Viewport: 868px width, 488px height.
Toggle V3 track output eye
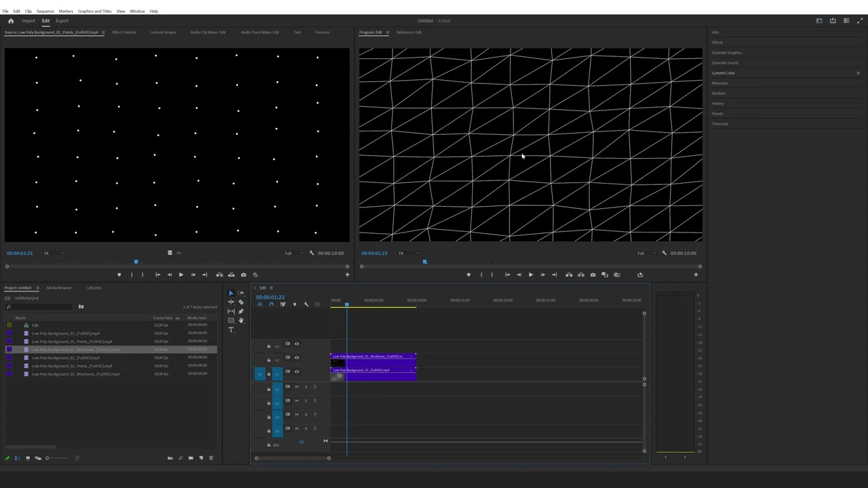coord(296,344)
